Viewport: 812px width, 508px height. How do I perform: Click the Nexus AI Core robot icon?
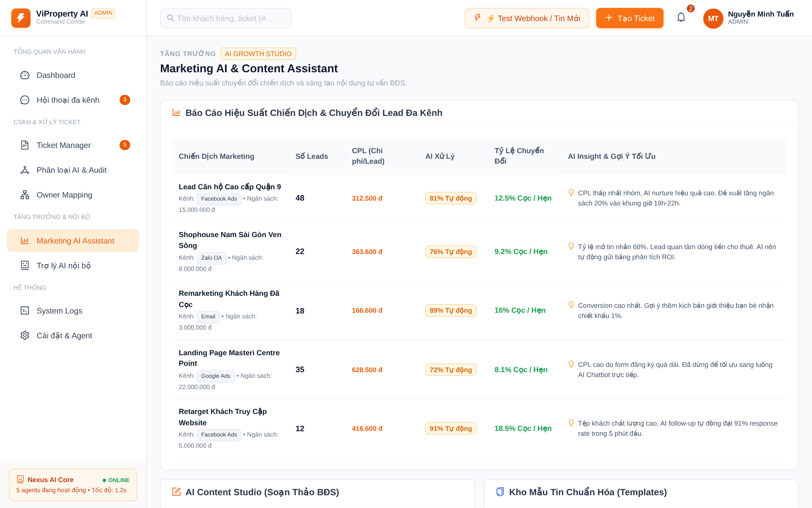pos(20,479)
